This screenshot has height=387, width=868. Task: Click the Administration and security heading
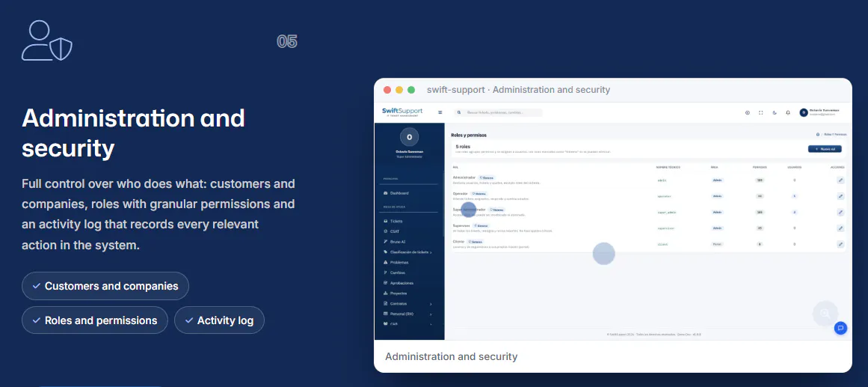pos(133,133)
